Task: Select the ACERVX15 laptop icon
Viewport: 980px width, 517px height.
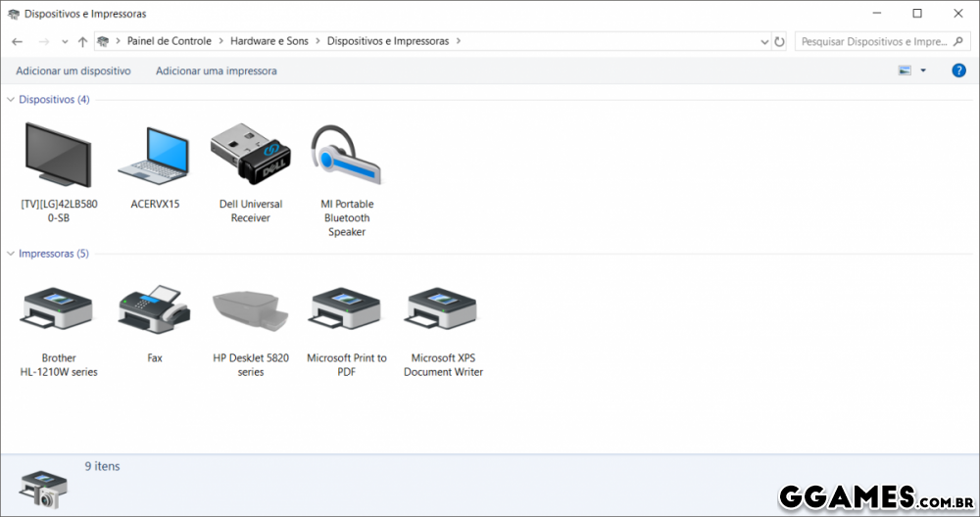Action: click(x=154, y=157)
